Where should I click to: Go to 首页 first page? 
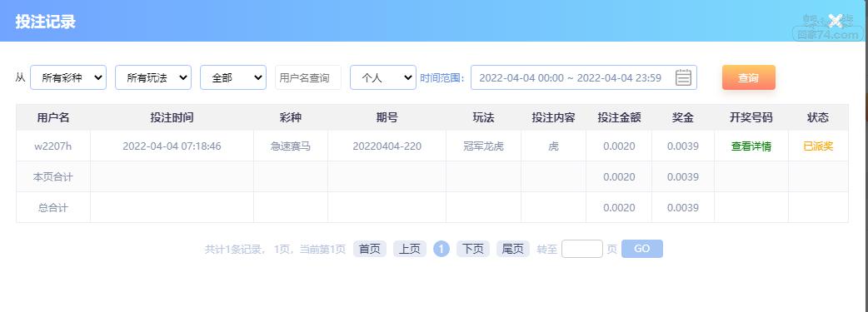[x=370, y=249]
